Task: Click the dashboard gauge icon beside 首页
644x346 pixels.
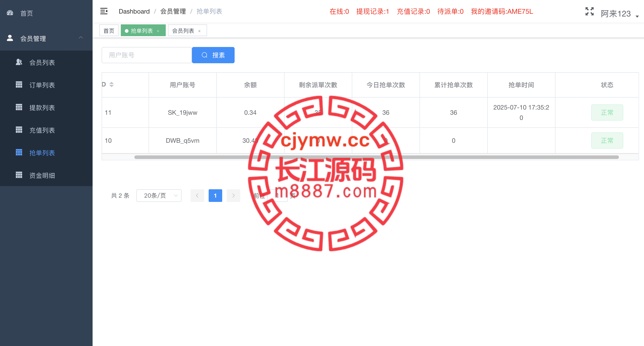Action: tap(10, 13)
